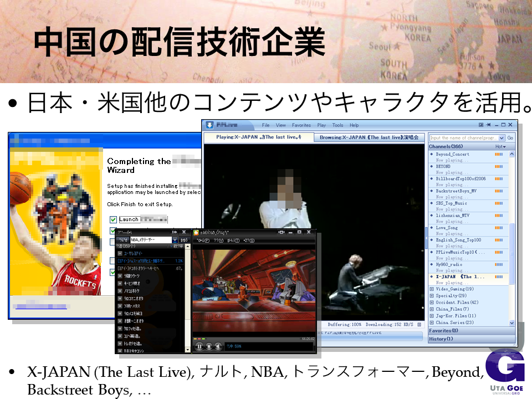Pause playback in the dark video player
The image size is (532, 399).
point(199,346)
